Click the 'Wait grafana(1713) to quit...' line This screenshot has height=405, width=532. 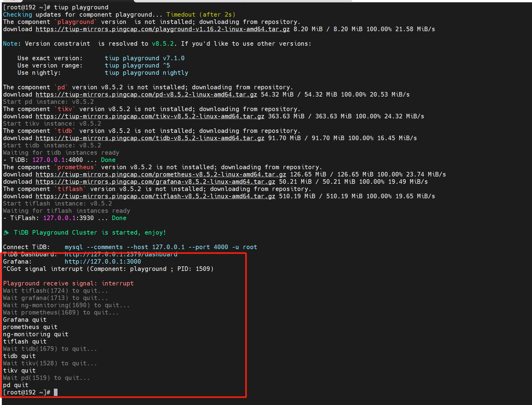coord(55,298)
